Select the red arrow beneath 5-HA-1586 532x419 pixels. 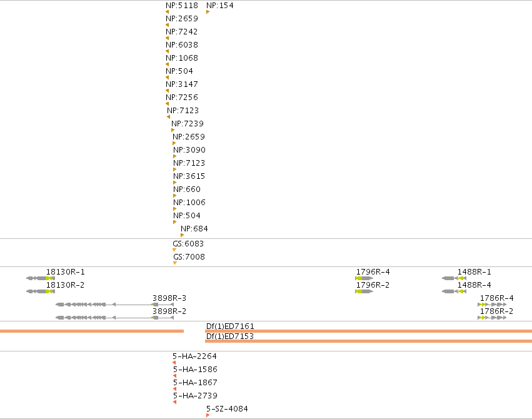point(175,376)
